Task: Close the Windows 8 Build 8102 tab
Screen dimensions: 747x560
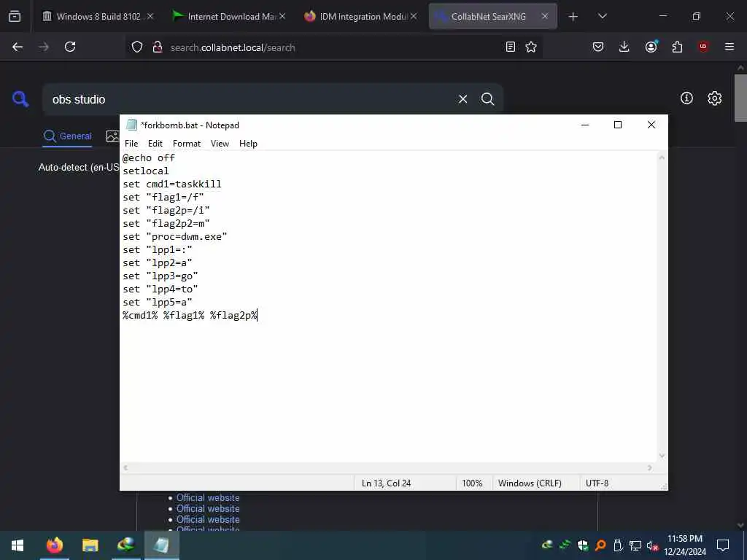Action: [x=150, y=16]
